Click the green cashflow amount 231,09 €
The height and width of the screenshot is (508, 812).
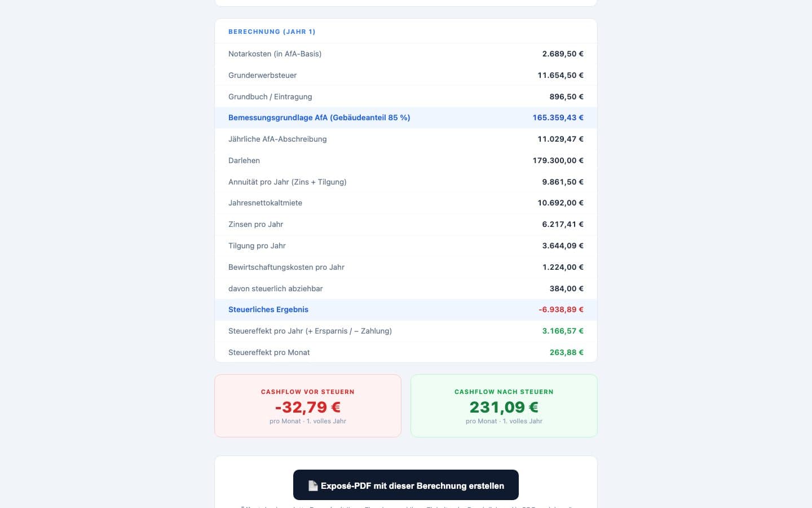tap(504, 407)
